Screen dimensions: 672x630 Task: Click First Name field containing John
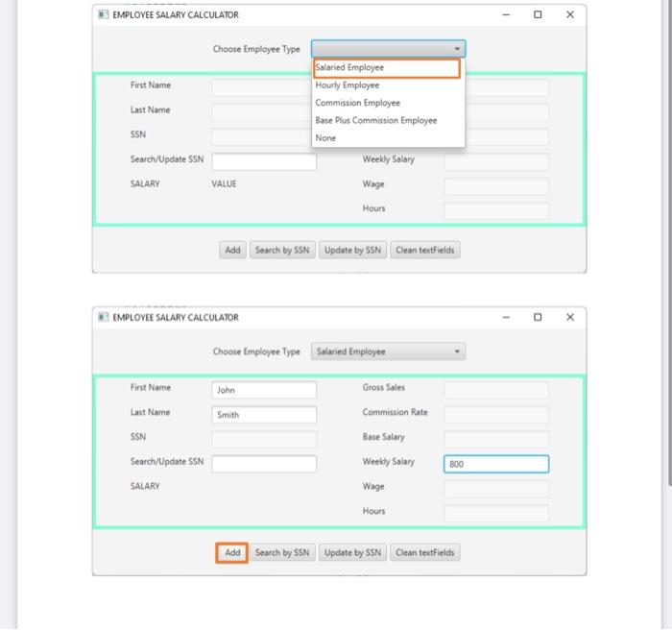(x=264, y=390)
